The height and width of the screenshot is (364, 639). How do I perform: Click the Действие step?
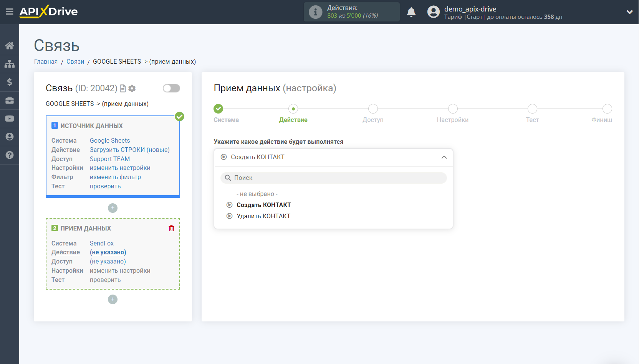pyautogui.click(x=293, y=109)
